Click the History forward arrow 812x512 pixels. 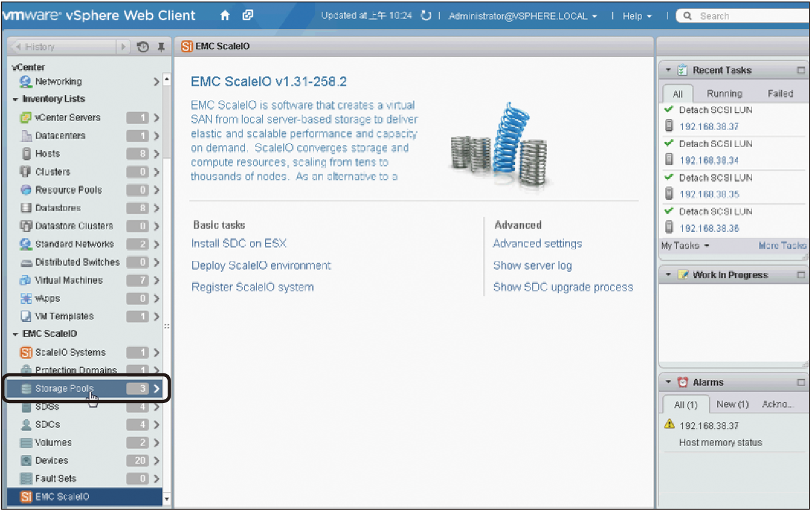tap(123, 47)
